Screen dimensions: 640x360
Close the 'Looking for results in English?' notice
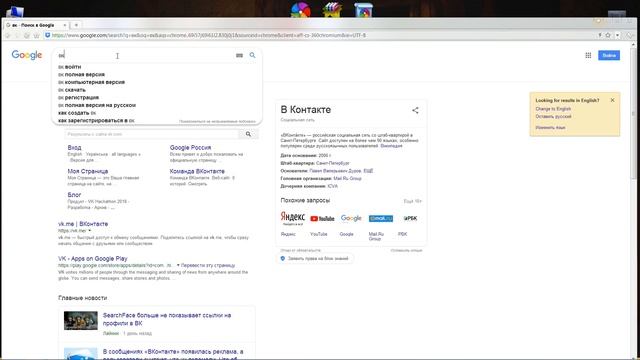(x=612, y=100)
